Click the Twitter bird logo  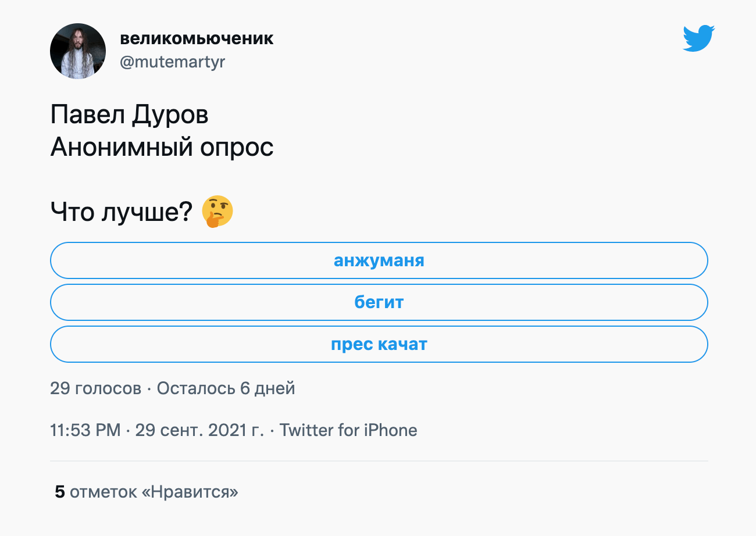pyautogui.click(x=698, y=38)
